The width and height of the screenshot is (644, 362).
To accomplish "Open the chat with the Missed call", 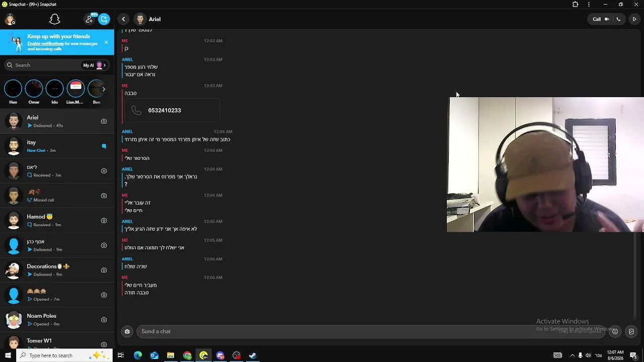I will coord(57,196).
